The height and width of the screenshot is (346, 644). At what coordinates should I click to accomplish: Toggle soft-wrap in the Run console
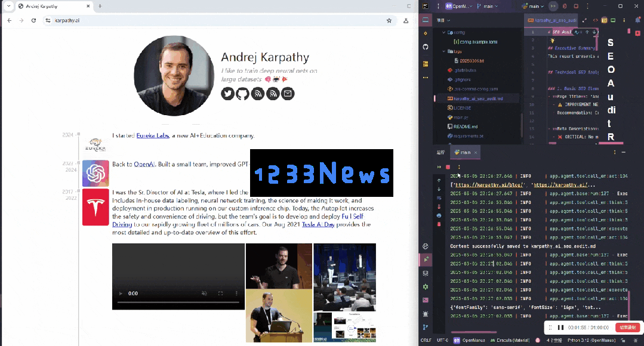click(439, 198)
